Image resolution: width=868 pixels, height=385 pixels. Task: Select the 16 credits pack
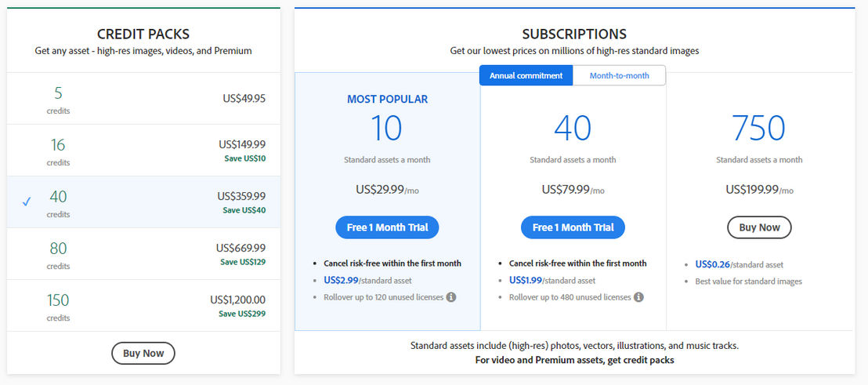[x=143, y=150]
